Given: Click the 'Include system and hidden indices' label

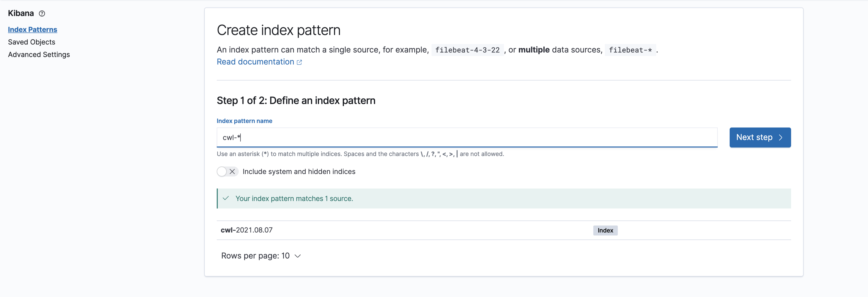Looking at the screenshot, I should [x=299, y=172].
